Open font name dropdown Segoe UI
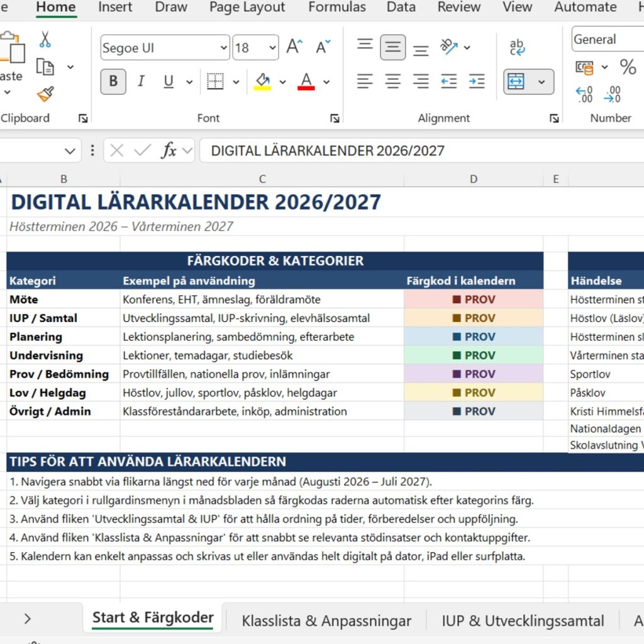The width and height of the screenshot is (644, 644). pyautogui.click(x=224, y=48)
